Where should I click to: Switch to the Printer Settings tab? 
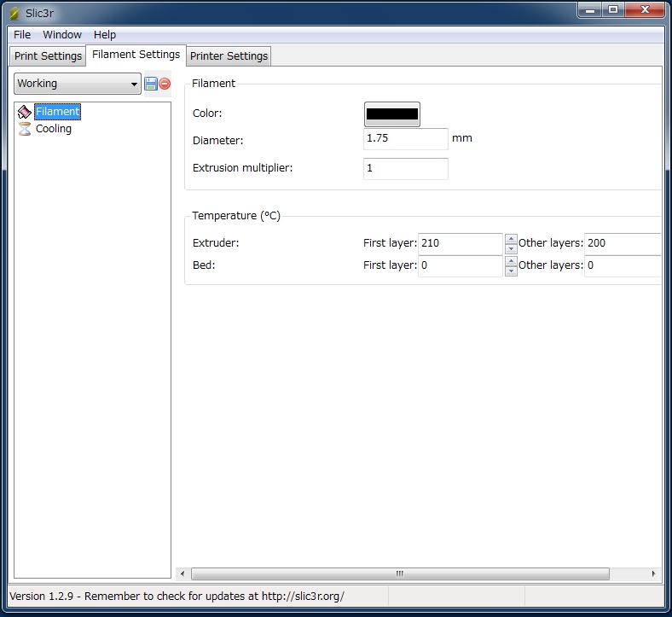pyautogui.click(x=229, y=56)
